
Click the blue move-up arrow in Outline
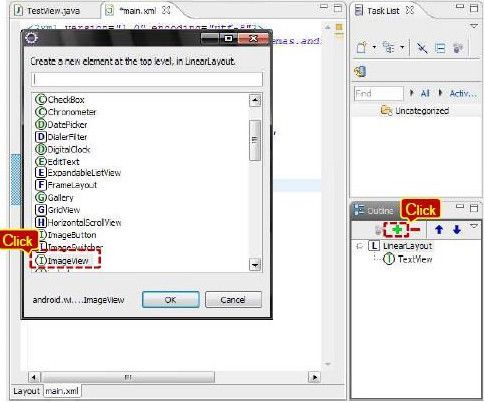(439, 229)
